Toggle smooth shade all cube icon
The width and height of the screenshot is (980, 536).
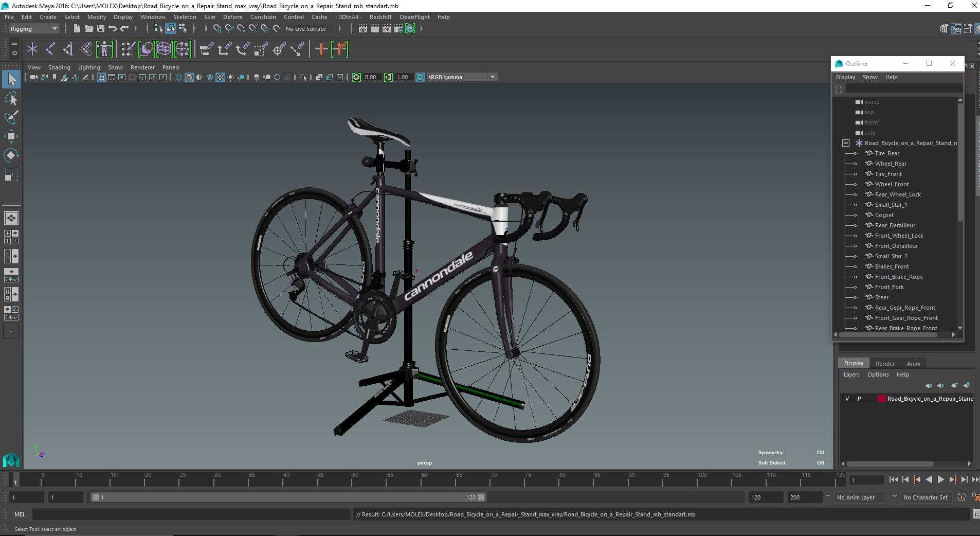click(189, 77)
